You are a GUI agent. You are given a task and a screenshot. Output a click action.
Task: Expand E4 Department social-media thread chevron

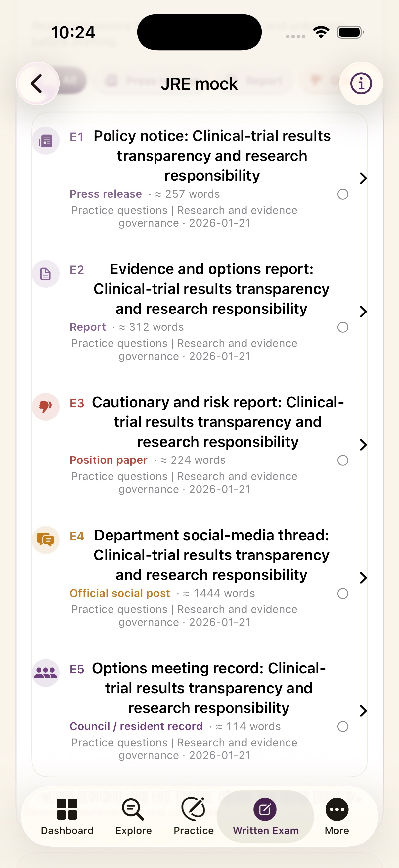(363, 578)
